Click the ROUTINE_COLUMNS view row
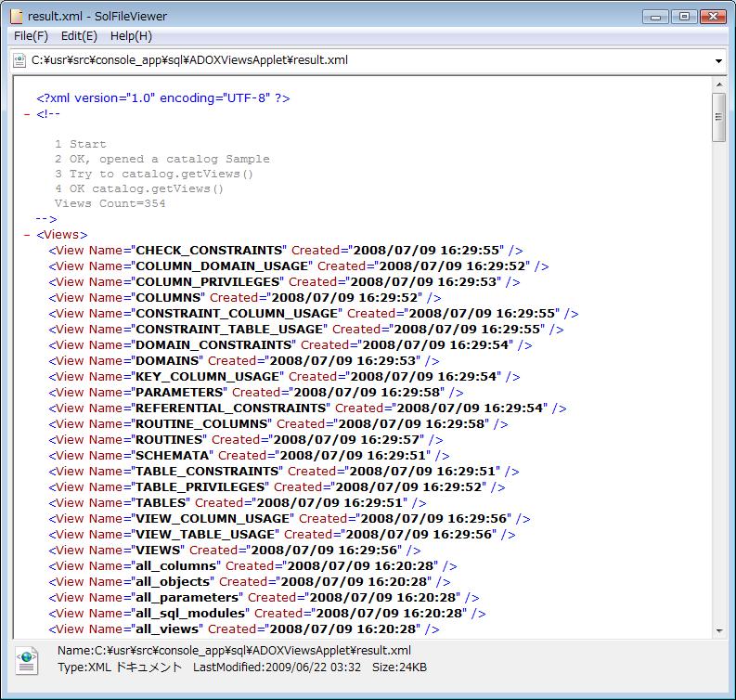The height and width of the screenshot is (700, 736). tap(278, 424)
